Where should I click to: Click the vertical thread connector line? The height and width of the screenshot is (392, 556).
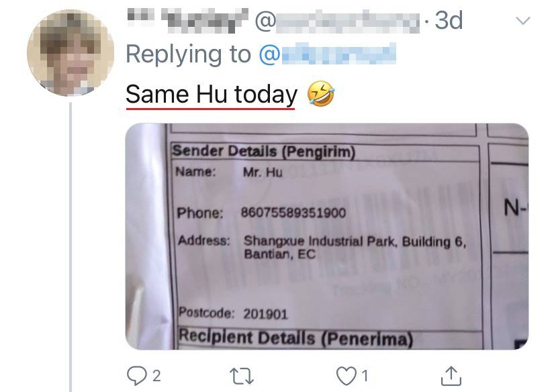(x=71, y=247)
